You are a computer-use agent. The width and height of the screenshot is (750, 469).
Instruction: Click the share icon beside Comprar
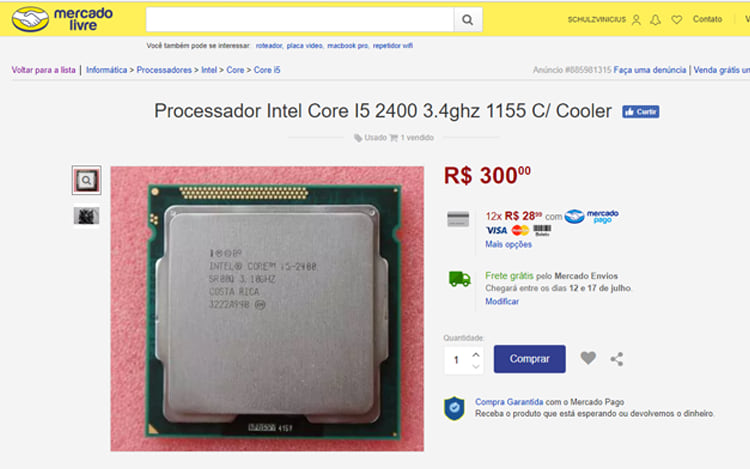617,359
